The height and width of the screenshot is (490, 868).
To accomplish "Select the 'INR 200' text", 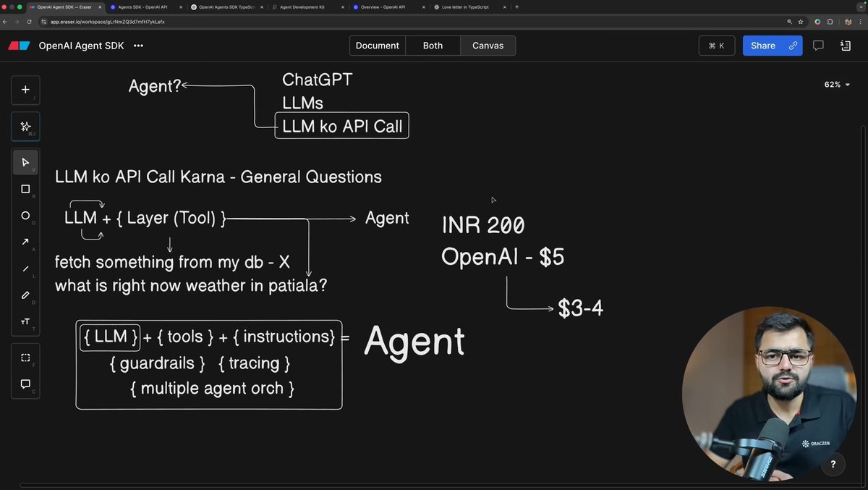I will coord(483,226).
